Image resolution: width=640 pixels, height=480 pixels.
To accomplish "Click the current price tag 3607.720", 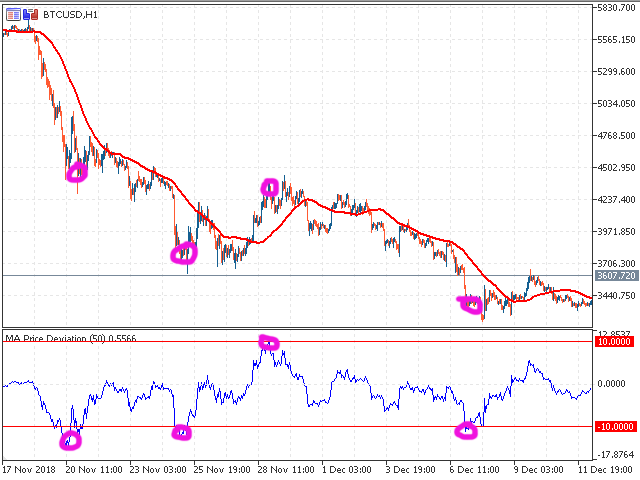I will tap(616, 276).
